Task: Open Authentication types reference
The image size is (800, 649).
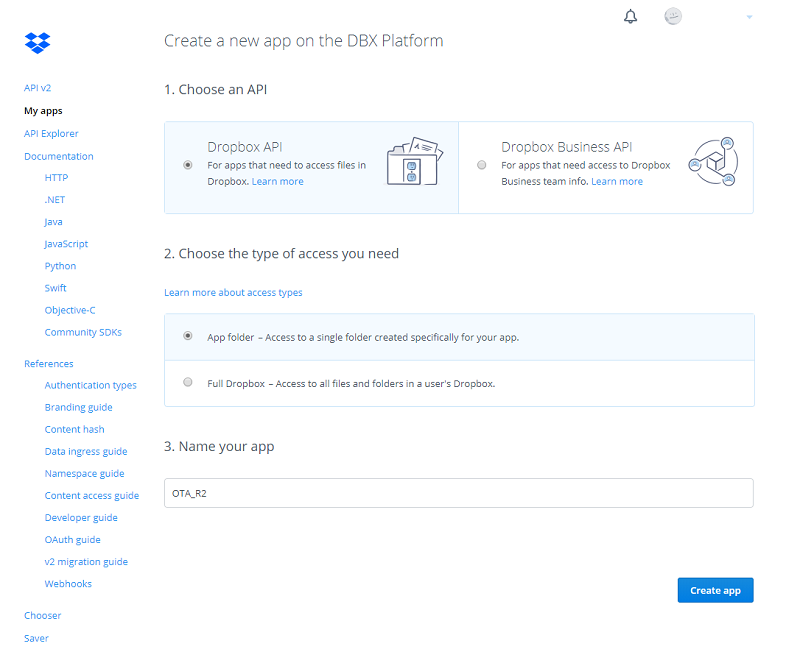Action: (x=91, y=385)
